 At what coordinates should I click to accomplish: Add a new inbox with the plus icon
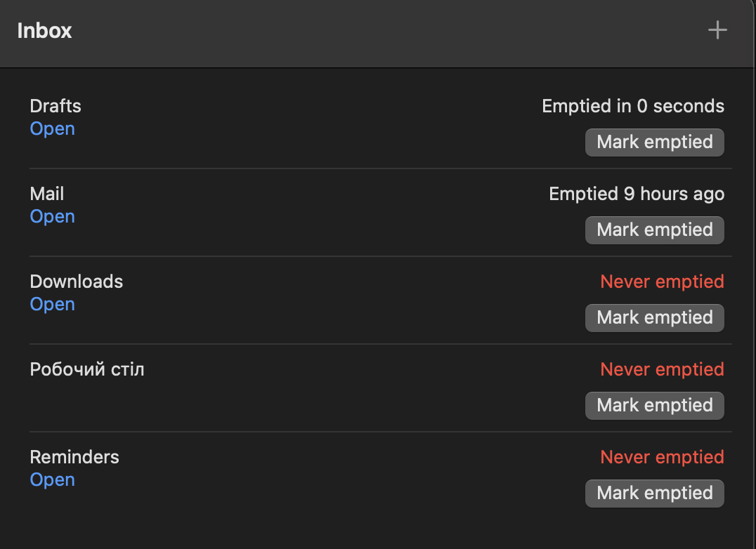717,30
